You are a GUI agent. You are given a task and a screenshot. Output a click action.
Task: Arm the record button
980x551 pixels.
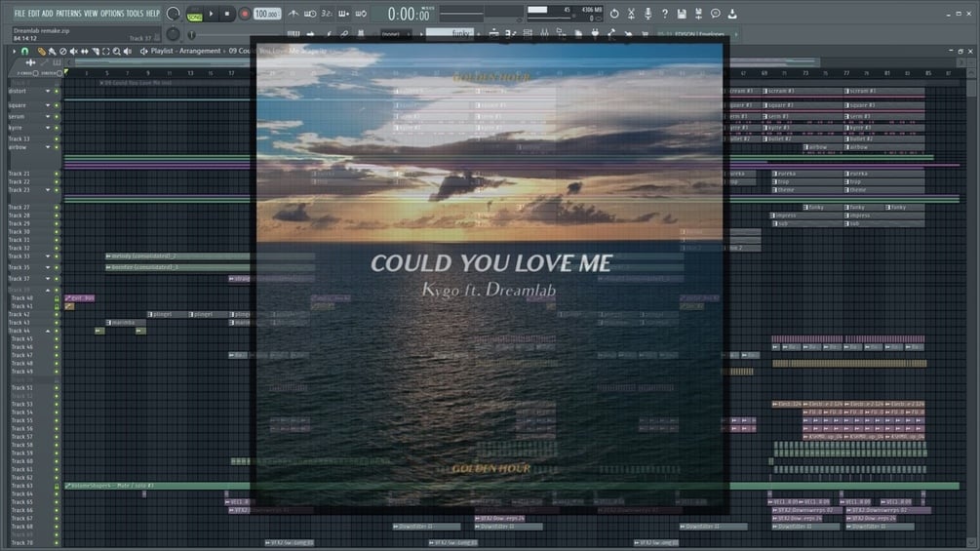(245, 13)
